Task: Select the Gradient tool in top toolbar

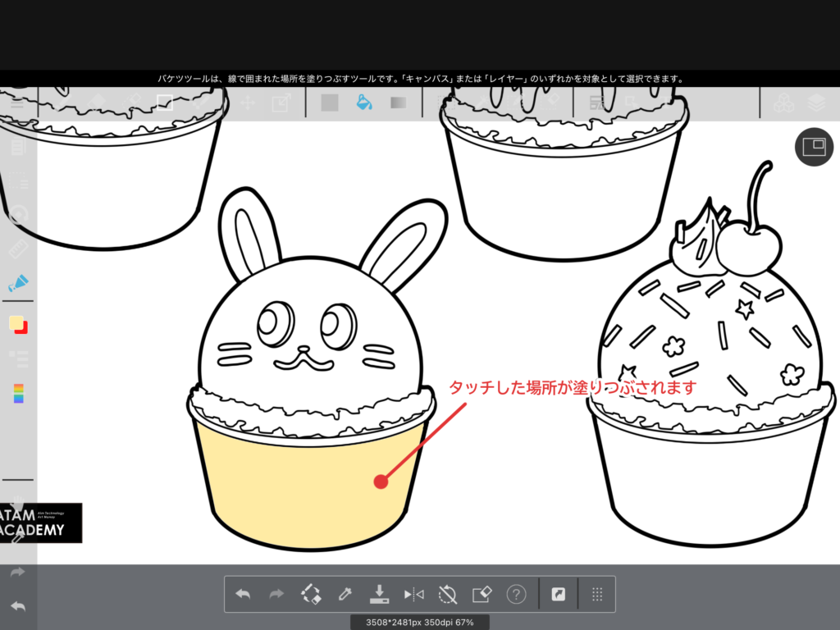Action: coord(399,103)
